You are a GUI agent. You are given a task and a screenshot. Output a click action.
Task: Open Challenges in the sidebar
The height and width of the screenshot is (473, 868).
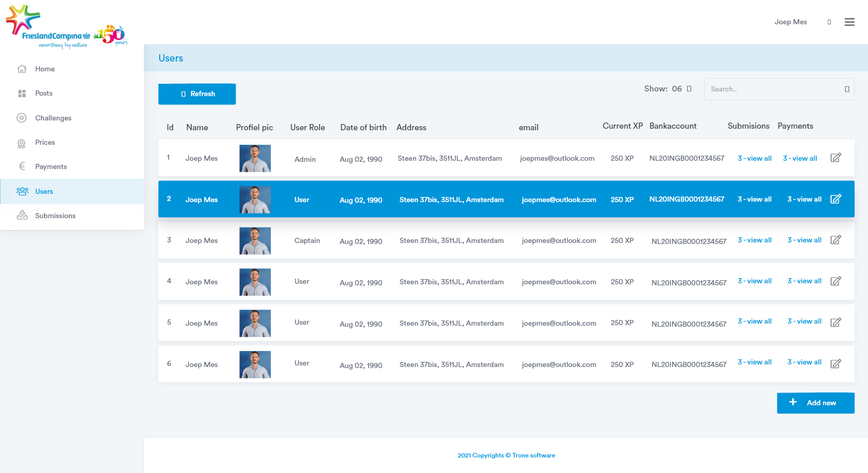click(x=53, y=118)
